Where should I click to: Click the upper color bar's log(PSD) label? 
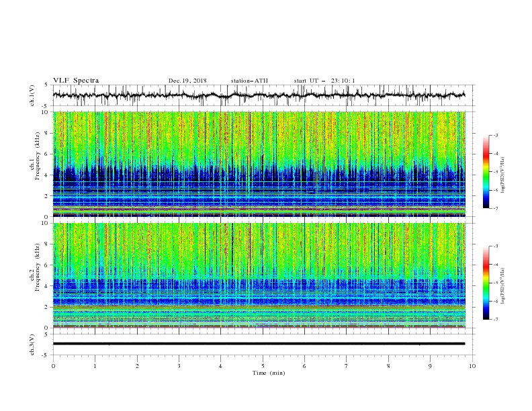(503, 174)
